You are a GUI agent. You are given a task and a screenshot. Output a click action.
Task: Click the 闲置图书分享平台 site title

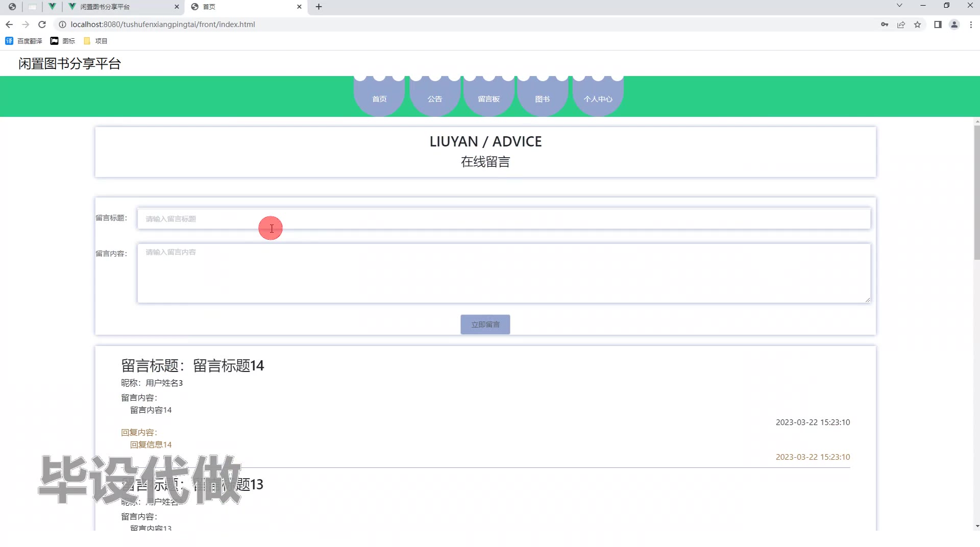coord(70,64)
